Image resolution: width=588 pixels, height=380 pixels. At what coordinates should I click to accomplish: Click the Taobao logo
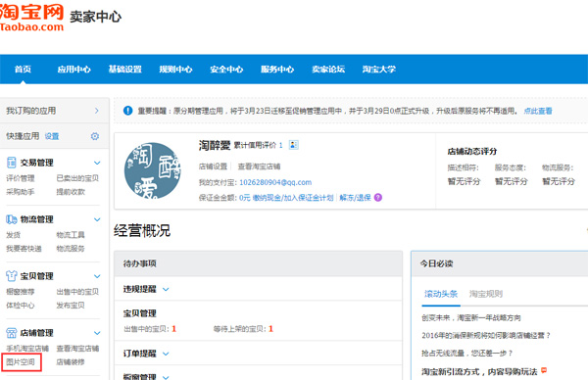pyautogui.click(x=32, y=18)
